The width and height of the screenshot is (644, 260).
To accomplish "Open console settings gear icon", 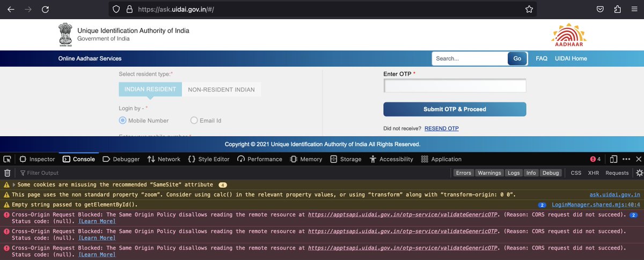I will (639, 173).
